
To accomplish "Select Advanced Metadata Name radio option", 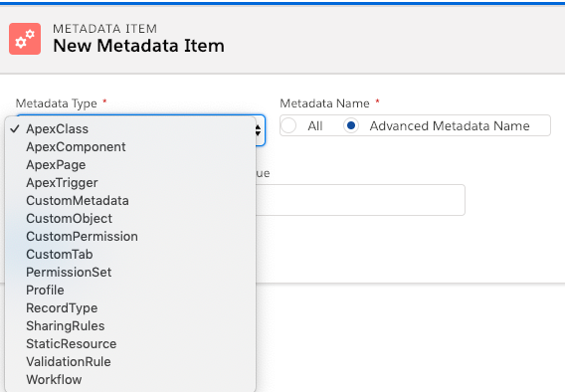I will coord(351,125).
